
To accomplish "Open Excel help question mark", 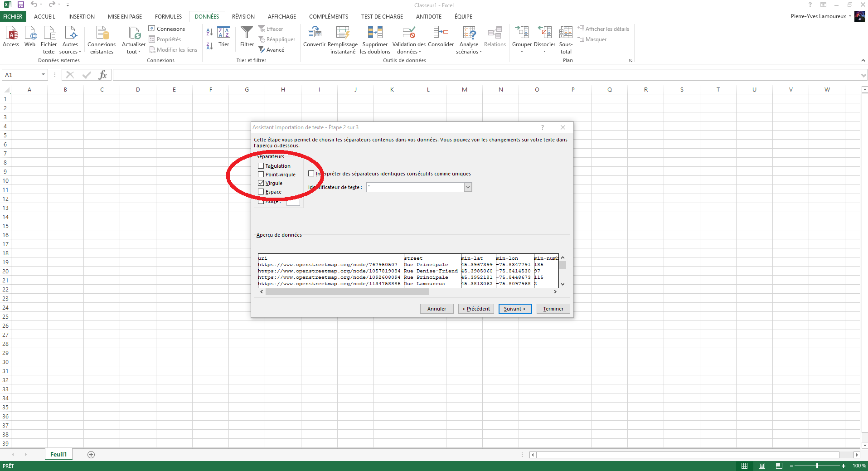I will [810, 5].
